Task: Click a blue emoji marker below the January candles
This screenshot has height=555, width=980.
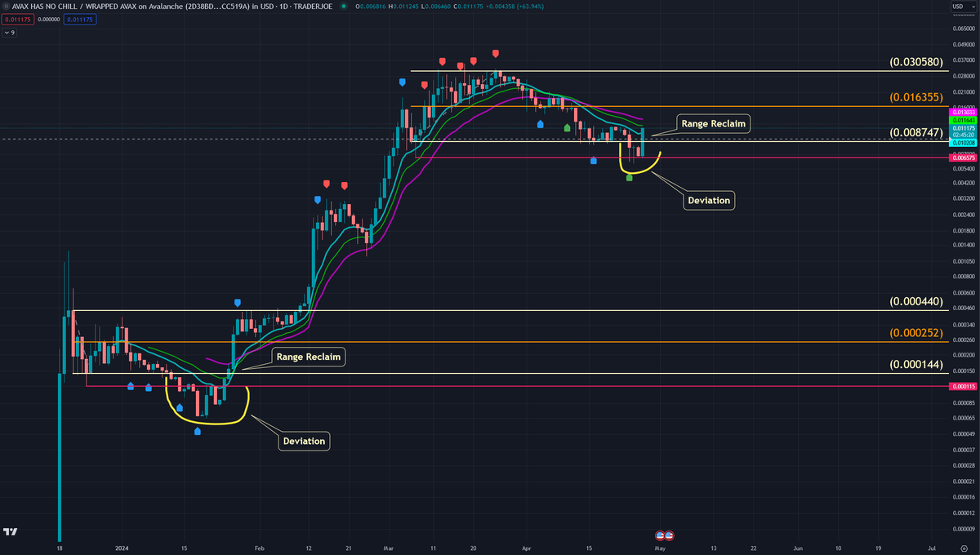Action: point(131,388)
